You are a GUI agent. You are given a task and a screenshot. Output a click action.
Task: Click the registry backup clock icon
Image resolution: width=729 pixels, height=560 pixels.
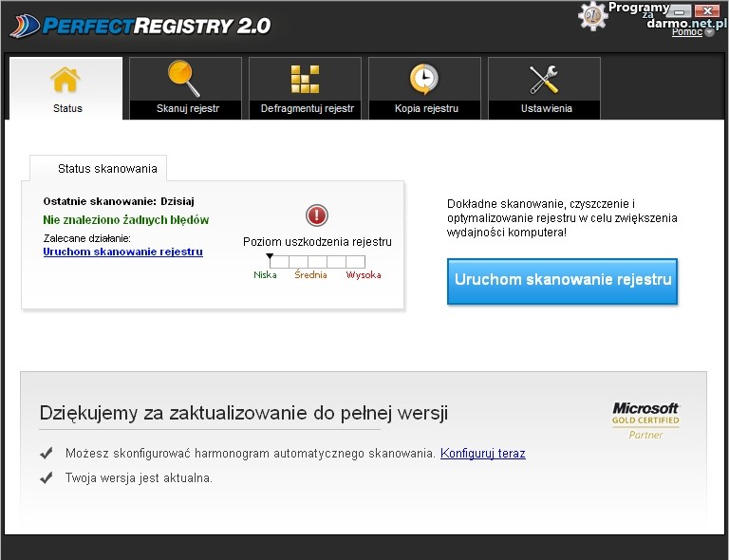(x=424, y=79)
